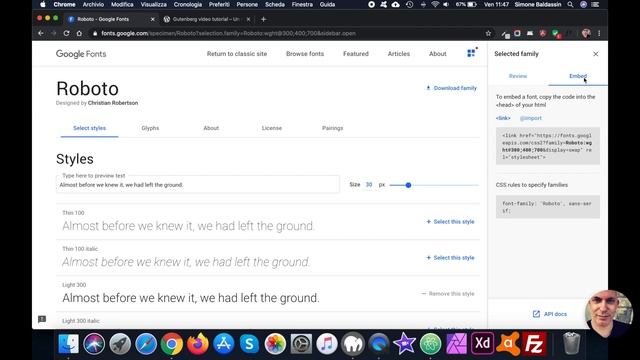Open the Pairings tab
The width and height of the screenshot is (640, 360).
(x=332, y=128)
